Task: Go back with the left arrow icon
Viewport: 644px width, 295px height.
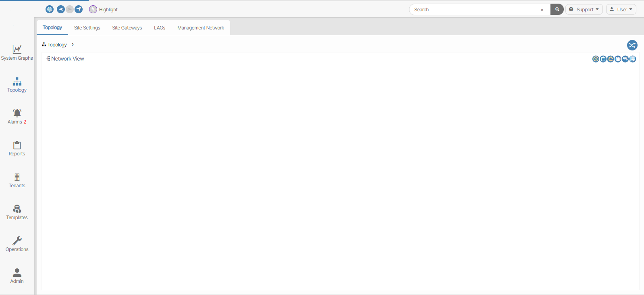Action: tap(60, 9)
